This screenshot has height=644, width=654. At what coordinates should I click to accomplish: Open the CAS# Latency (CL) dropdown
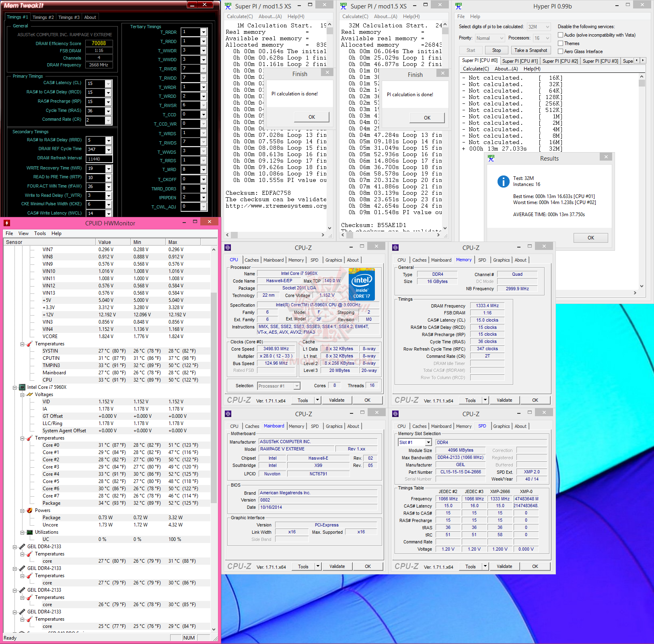108,84
